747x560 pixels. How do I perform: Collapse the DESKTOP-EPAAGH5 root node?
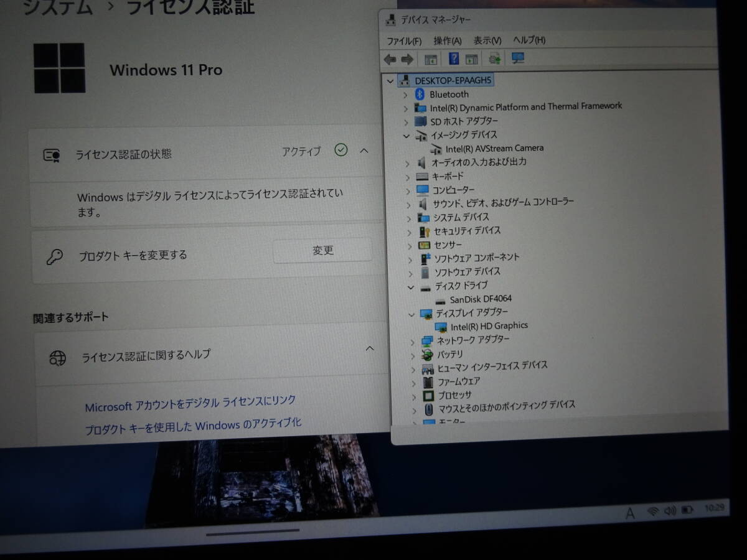pos(390,81)
